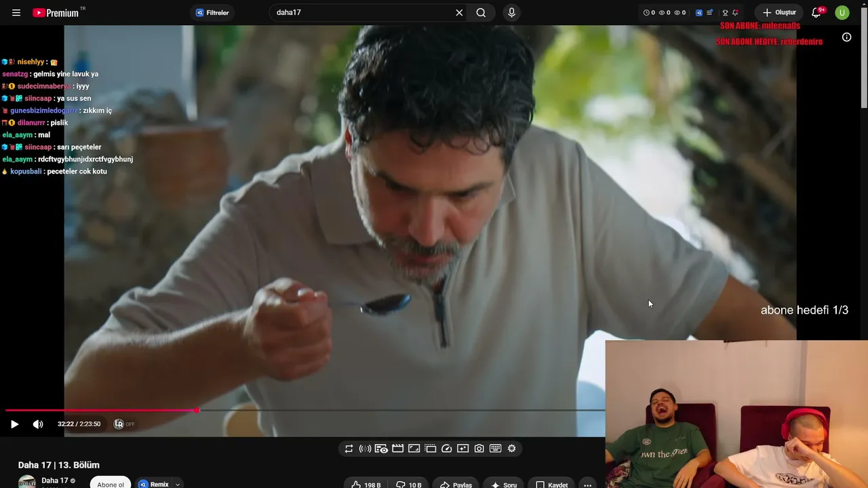Click the trophy icon in the extension bar
Viewport: 868px width, 488px height.
pos(725,13)
